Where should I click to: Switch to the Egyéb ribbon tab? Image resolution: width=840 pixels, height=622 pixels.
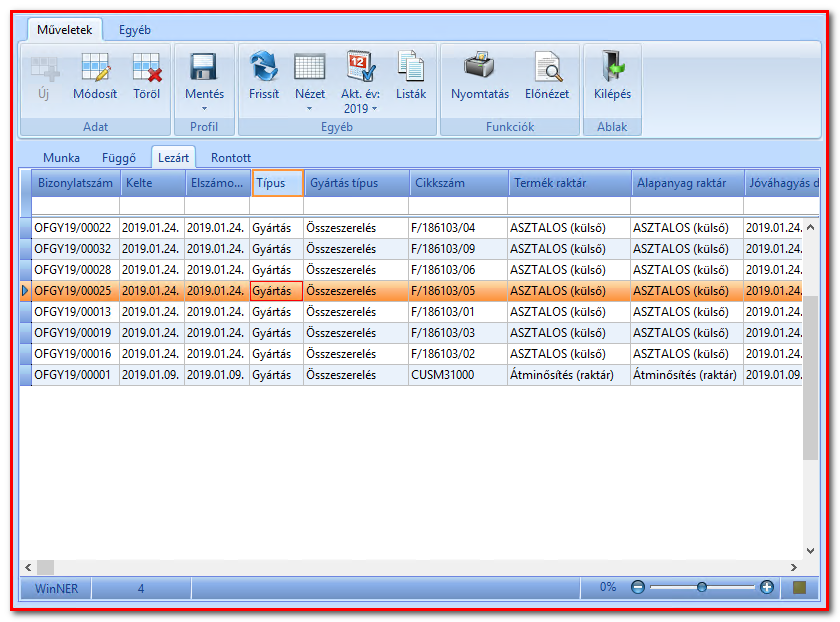(134, 30)
